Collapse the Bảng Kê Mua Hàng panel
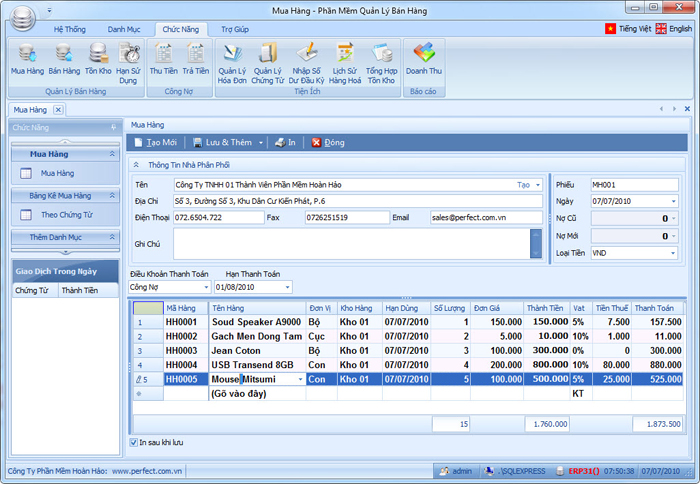700x484 pixels. [x=112, y=195]
